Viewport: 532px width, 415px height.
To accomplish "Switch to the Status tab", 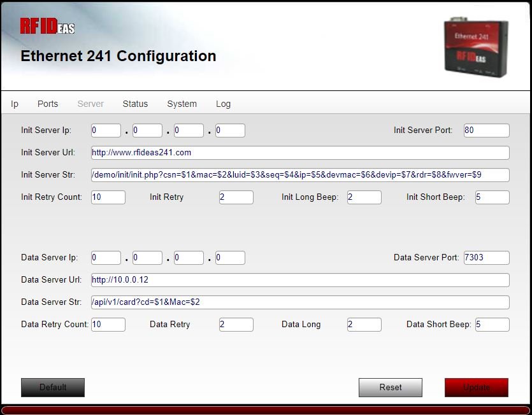I will 135,103.
